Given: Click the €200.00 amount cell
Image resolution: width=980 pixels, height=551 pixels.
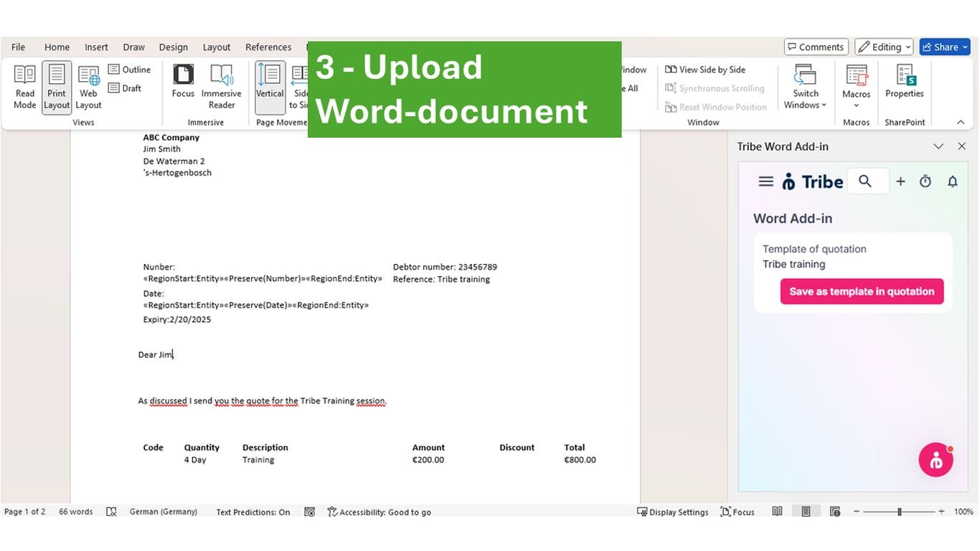Looking at the screenshot, I should (428, 460).
